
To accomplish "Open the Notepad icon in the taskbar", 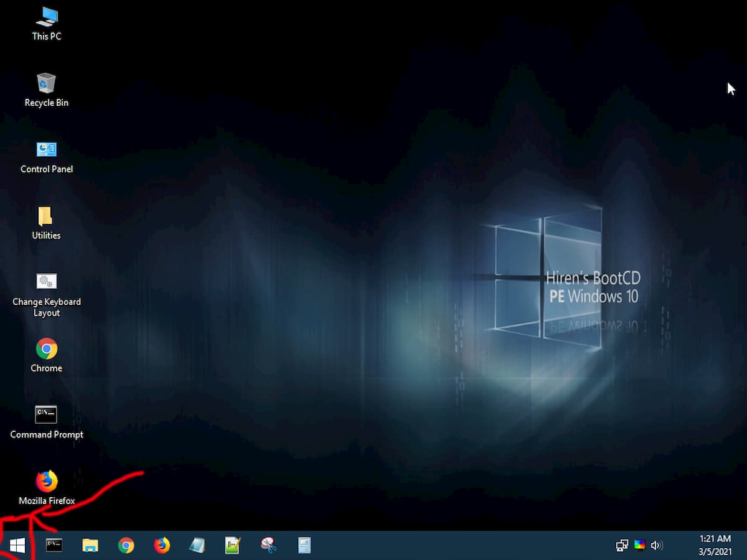I will pyautogui.click(x=197, y=546).
